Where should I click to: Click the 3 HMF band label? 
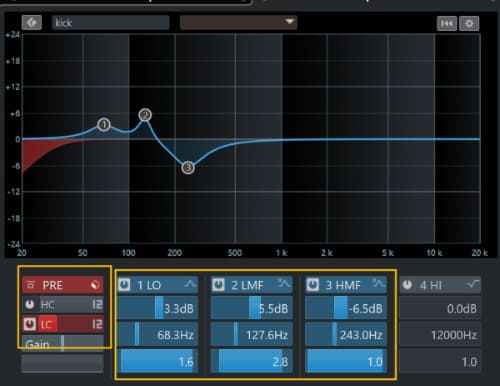343,285
